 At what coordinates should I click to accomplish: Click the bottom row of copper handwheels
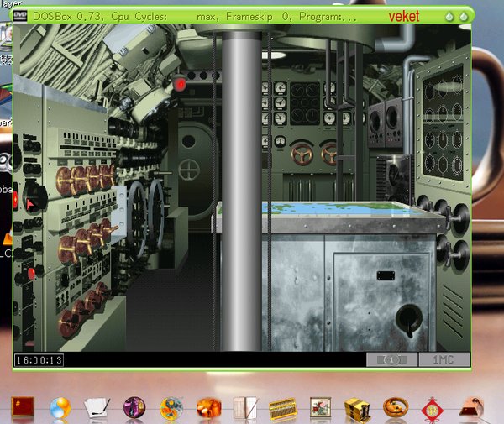click(84, 311)
